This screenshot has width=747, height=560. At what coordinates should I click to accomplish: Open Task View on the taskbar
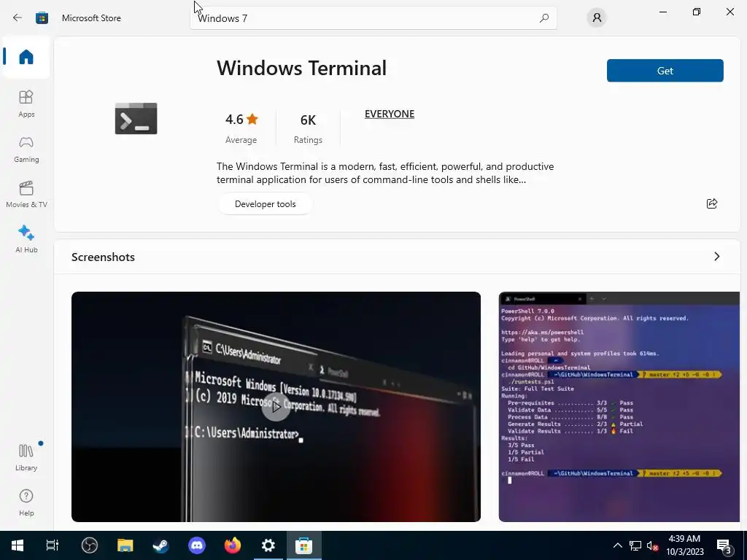[x=52, y=545]
